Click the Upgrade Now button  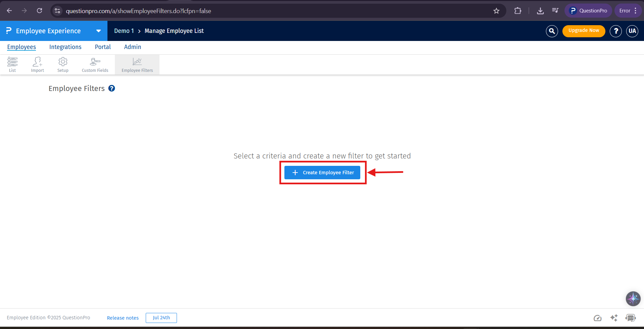coord(584,31)
